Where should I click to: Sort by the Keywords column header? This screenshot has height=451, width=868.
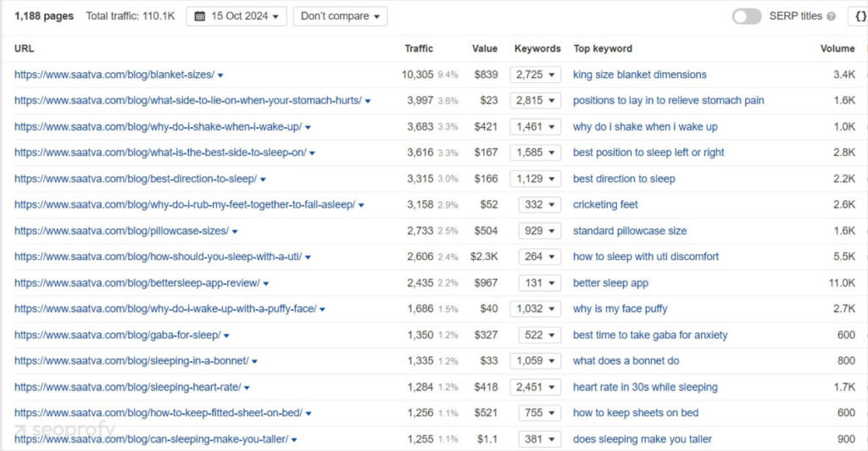537,48
